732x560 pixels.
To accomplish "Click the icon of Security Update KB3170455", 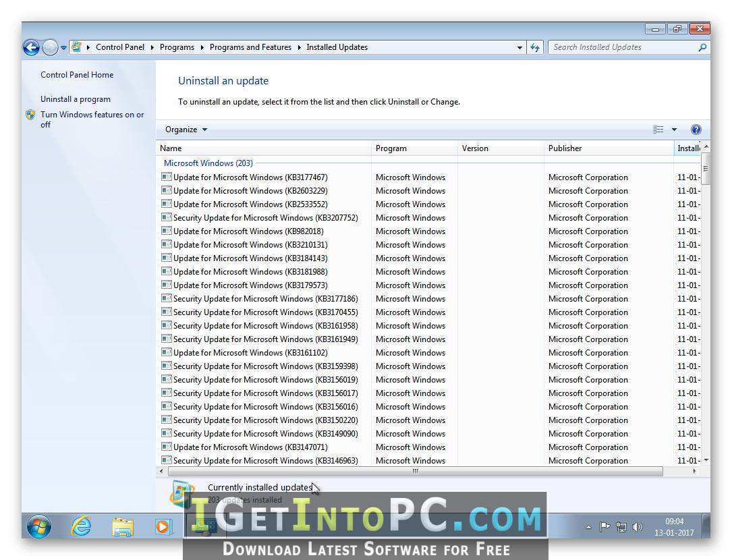I will tap(166, 312).
